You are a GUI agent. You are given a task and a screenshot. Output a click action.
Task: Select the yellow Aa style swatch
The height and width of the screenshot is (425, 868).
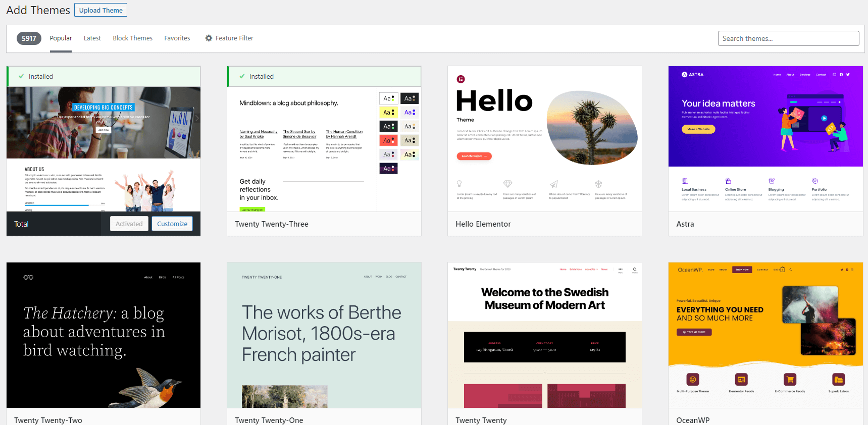pos(388,113)
